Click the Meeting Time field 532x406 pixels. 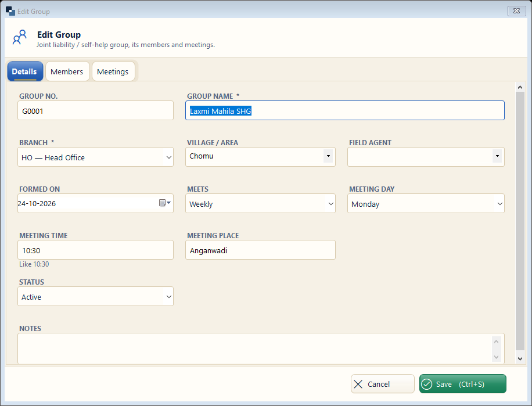point(95,250)
